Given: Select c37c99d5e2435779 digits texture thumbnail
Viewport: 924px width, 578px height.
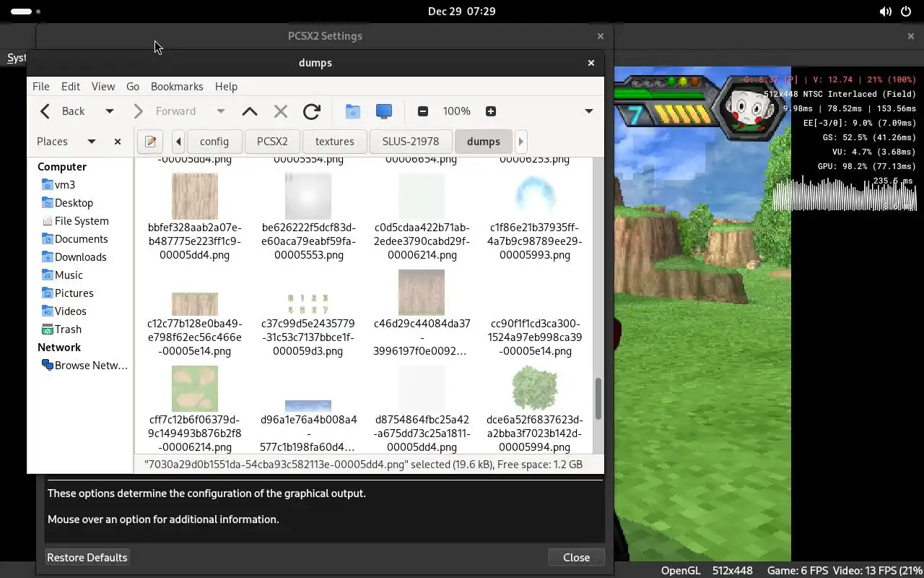Looking at the screenshot, I should pos(308,303).
